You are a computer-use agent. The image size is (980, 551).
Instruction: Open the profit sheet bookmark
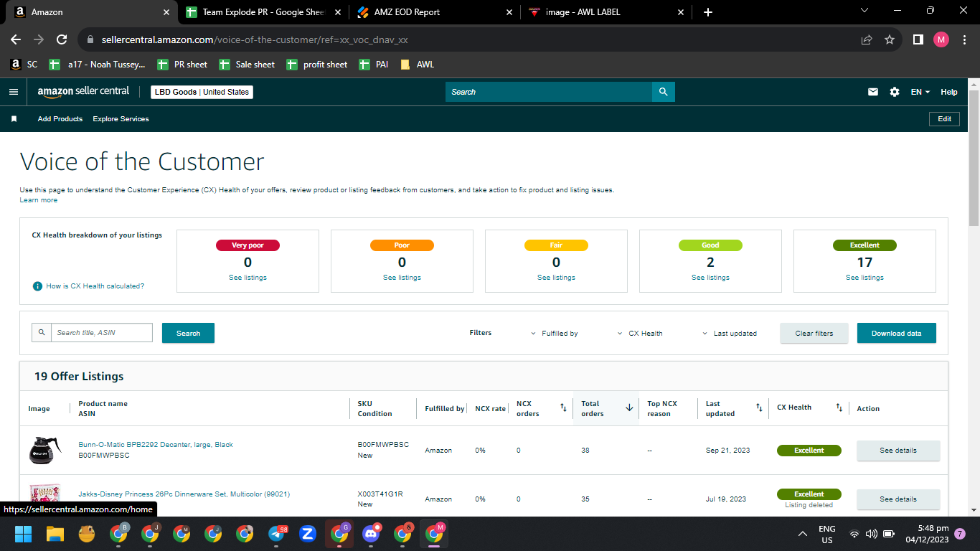tap(317, 65)
